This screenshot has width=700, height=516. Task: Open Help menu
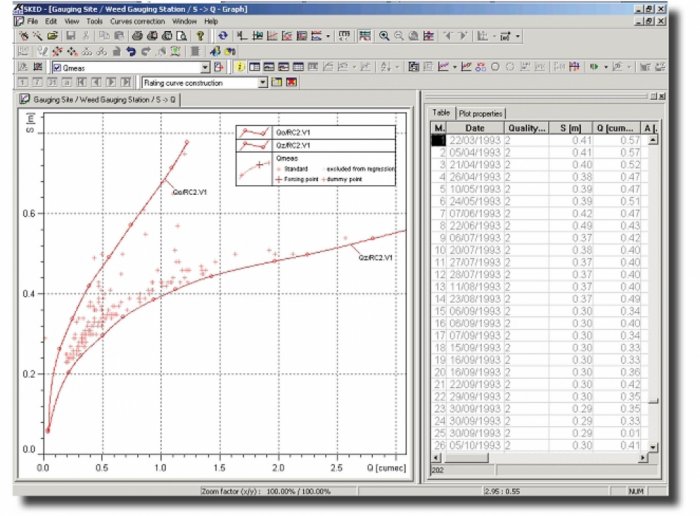pos(211,21)
